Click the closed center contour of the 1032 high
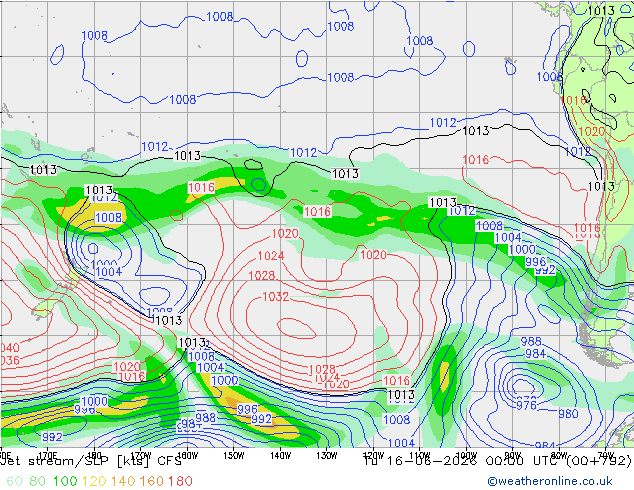 pyautogui.click(x=297, y=328)
